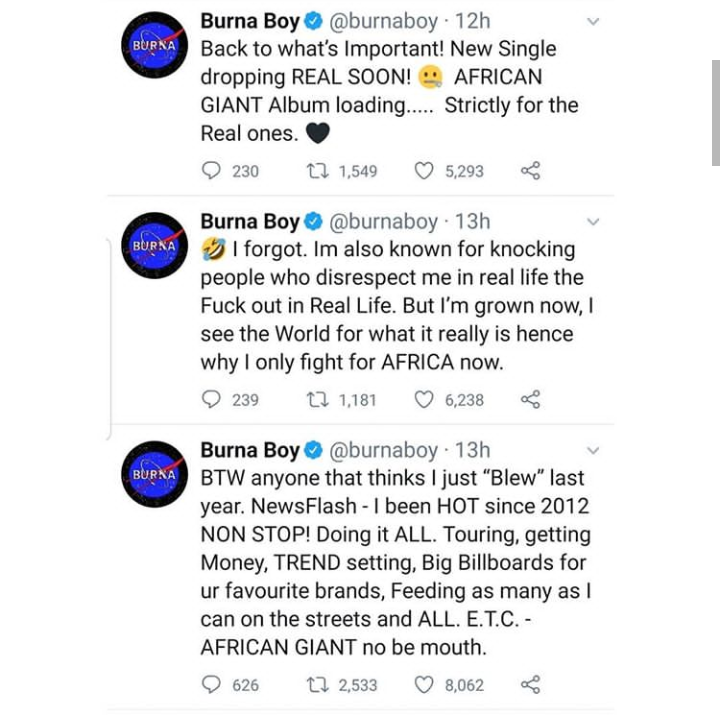
Task: Reply to the tweet with 626 replies
Action: tap(211, 685)
